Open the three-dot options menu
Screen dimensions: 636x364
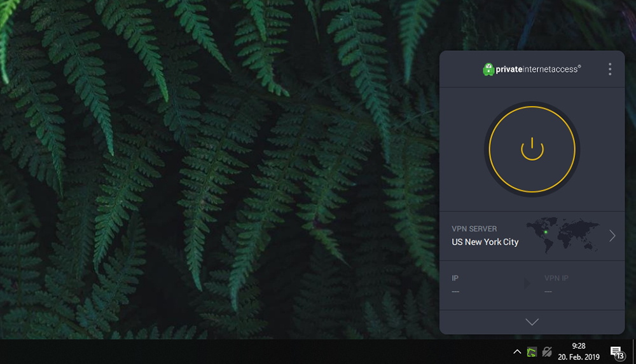tap(610, 69)
